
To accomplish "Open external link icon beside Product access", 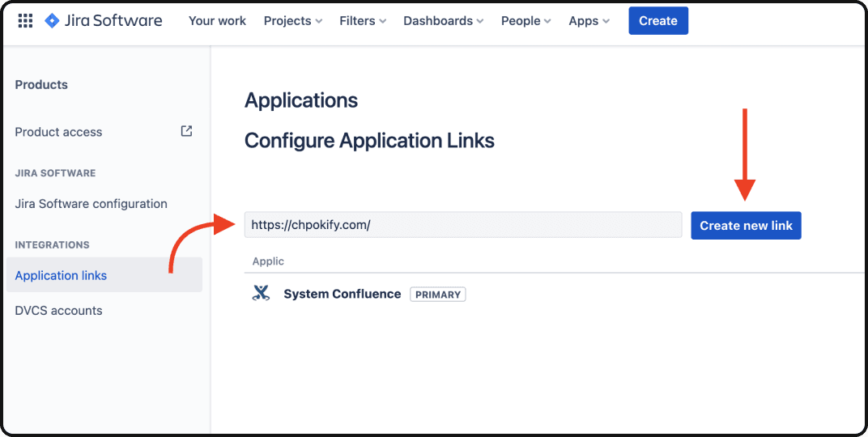I will 186,131.
